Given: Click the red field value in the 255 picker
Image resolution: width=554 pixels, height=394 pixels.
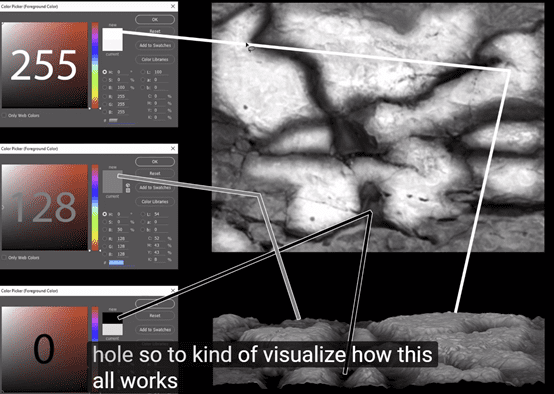Looking at the screenshot, I should 122,96.
